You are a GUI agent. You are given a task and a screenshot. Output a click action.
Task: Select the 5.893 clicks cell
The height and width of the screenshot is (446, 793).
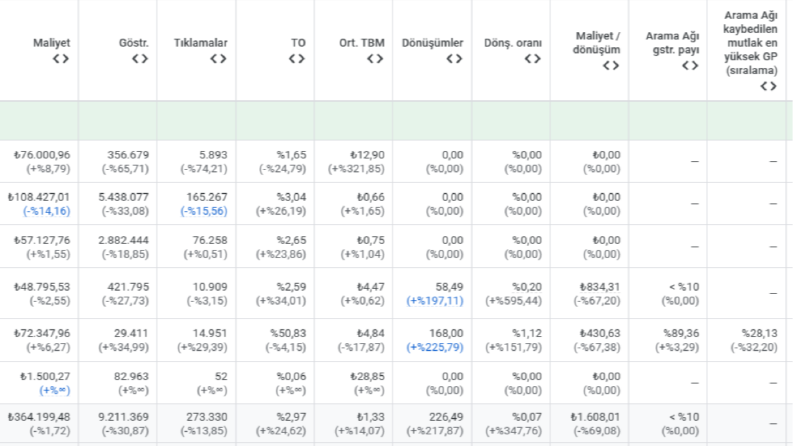click(x=213, y=155)
